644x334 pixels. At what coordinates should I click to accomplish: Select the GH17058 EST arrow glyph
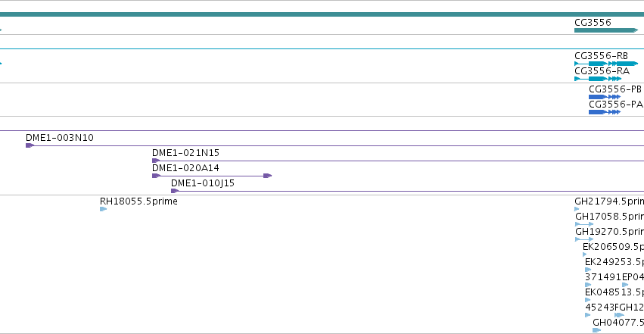point(584,224)
